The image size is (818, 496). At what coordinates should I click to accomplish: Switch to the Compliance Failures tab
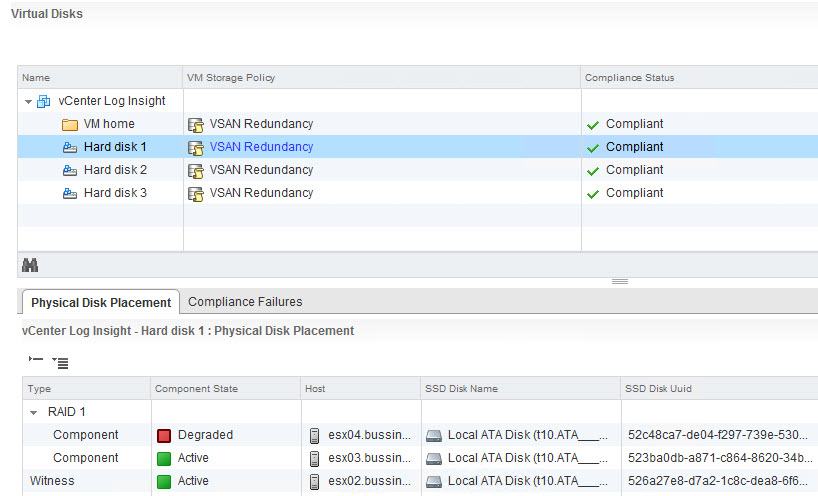pyautogui.click(x=245, y=302)
